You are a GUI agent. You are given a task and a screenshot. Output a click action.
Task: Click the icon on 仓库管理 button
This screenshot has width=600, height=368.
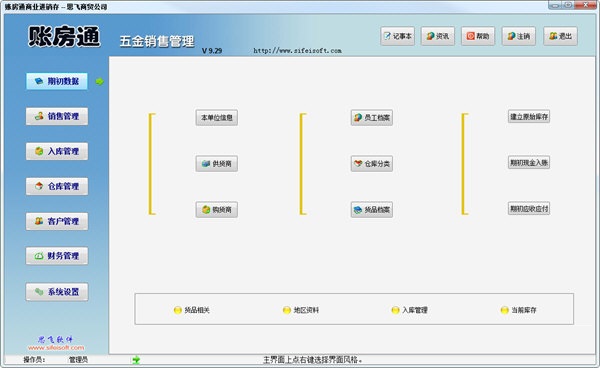pos(39,186)
